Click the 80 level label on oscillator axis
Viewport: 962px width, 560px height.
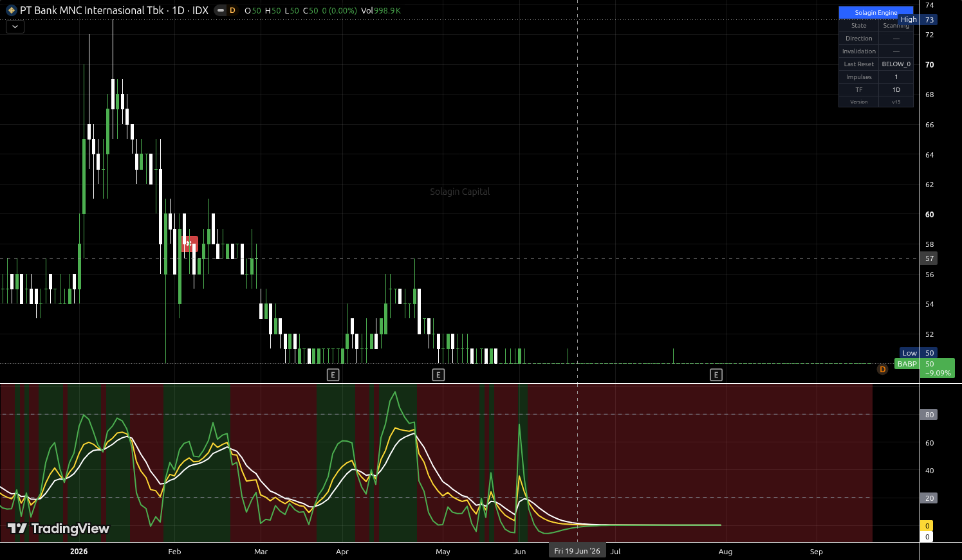coord(929,415)
